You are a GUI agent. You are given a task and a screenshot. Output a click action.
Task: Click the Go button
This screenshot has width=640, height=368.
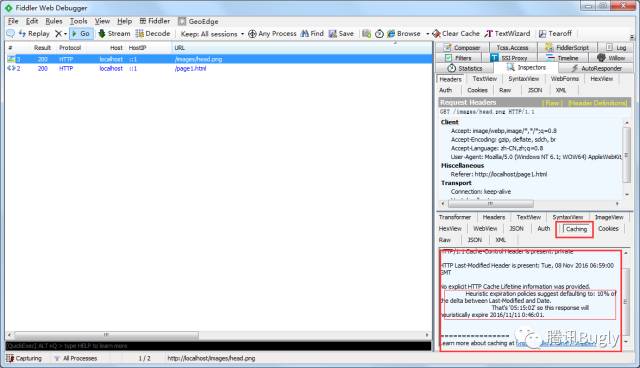pos(81,33)
